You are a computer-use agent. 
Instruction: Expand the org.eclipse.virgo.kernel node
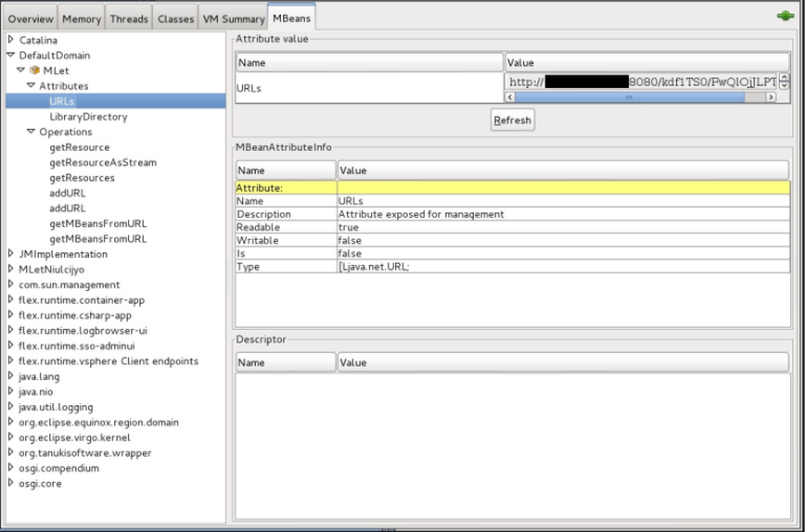pyautogui.click(x=11, y=437)
